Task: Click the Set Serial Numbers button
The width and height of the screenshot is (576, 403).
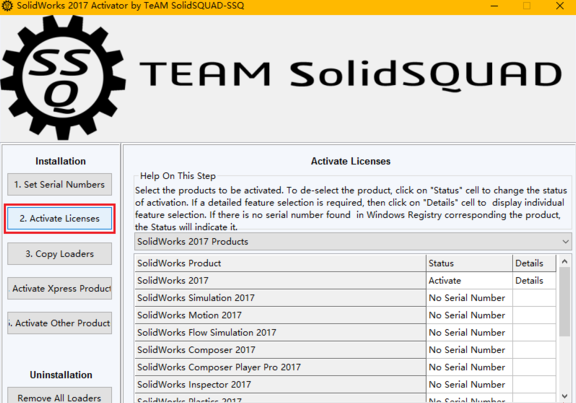Action: point(60,184)
